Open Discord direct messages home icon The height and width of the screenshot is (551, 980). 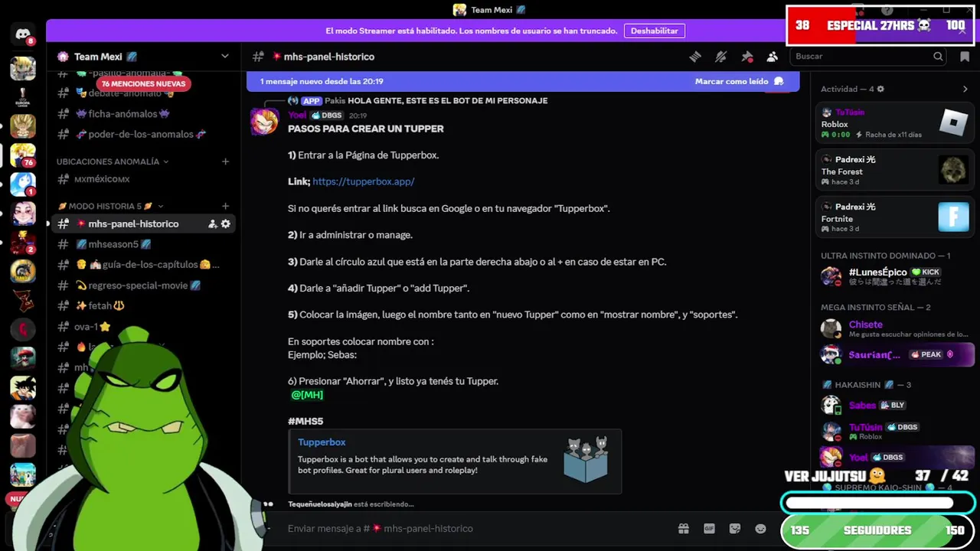(23, 35)
